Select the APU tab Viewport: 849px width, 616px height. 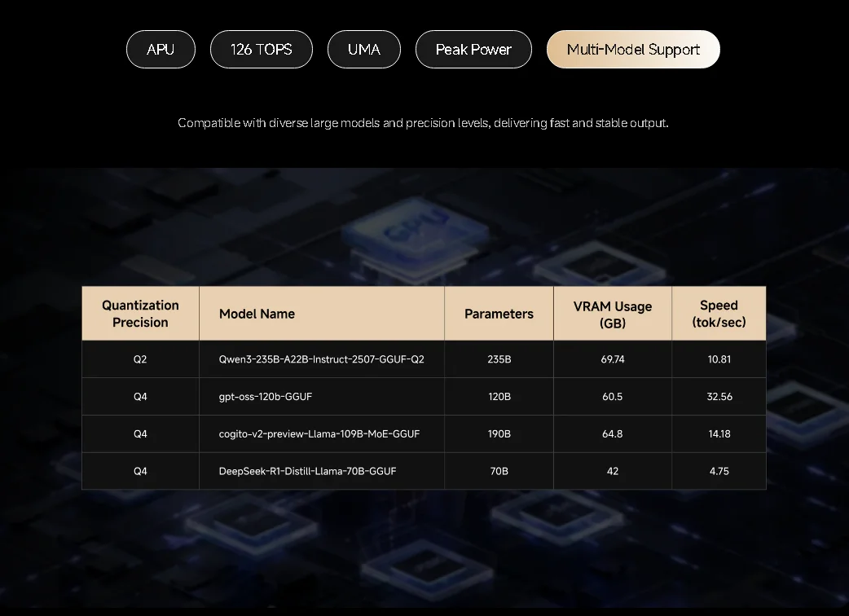(161, 49)
